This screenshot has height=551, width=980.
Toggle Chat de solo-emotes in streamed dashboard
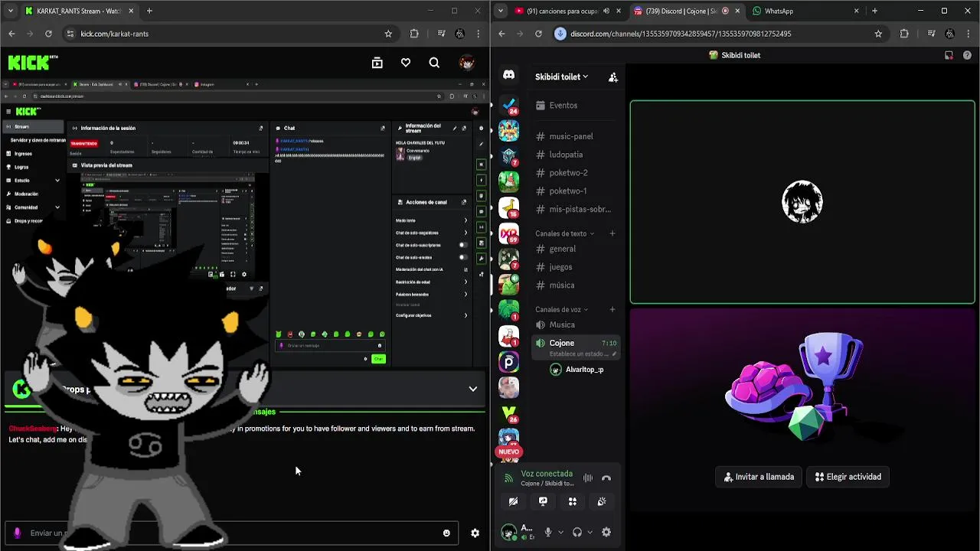tap(463, 257)
